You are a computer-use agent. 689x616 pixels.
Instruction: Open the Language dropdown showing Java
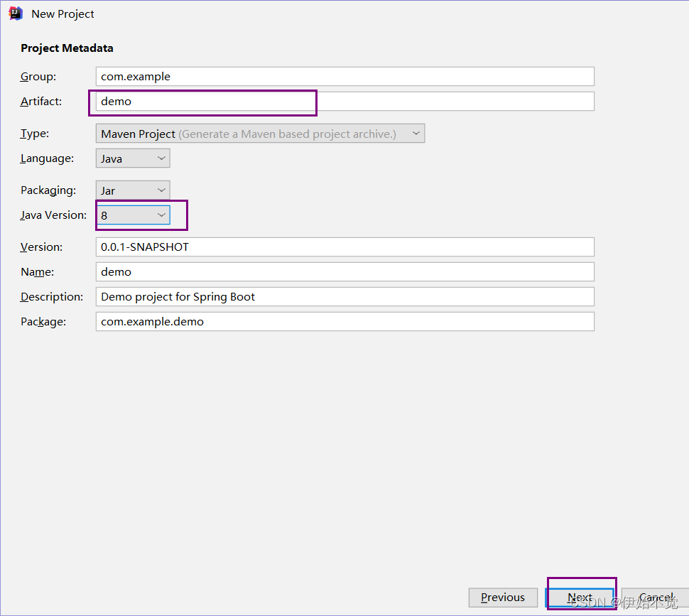point(133,158)
